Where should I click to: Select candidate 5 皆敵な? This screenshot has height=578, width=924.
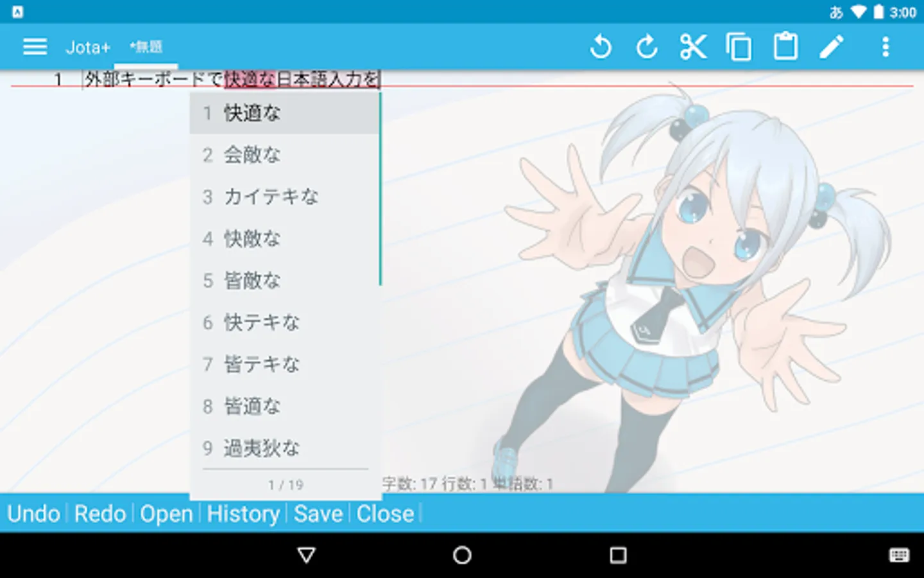[284, 281]
